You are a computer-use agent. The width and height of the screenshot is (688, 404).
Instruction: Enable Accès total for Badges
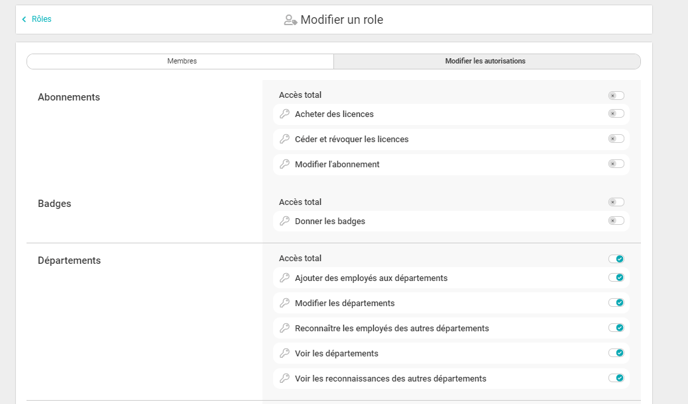click(x=616, y=202)
